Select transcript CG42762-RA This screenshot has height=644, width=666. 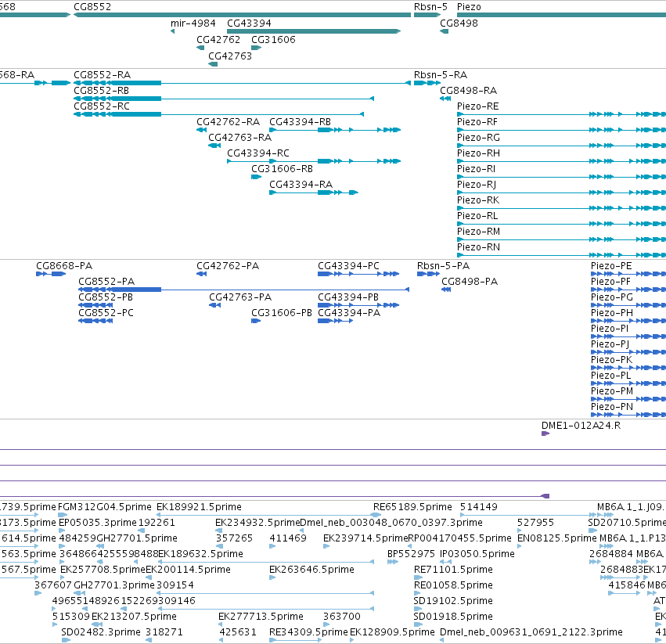point(228,122)
